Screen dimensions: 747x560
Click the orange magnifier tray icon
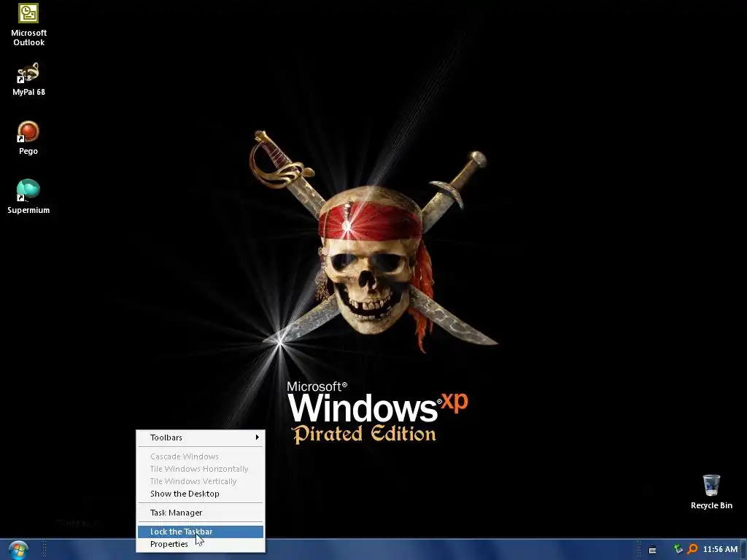click(x=692, y=549)
